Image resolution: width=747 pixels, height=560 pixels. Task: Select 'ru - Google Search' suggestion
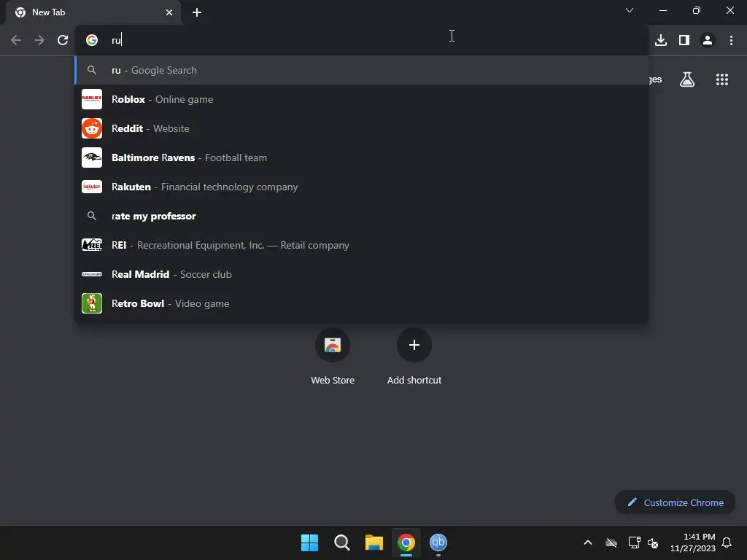click(x=362, y=70)
